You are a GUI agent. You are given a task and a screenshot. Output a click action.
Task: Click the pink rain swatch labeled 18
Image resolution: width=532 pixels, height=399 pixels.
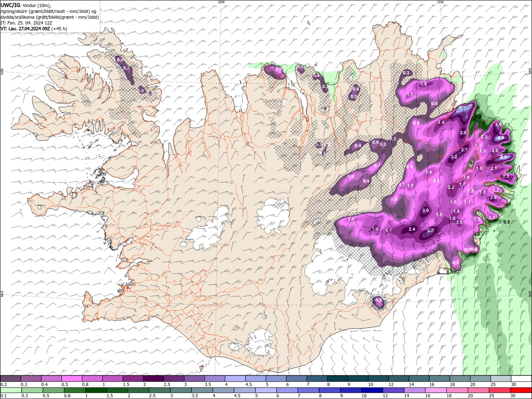pos(457,390)
